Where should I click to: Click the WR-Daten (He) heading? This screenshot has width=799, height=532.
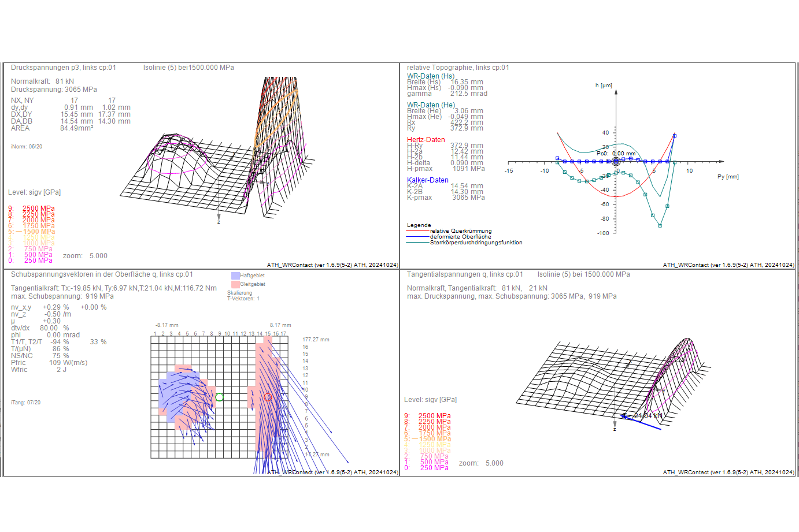[x=431, y=105]
